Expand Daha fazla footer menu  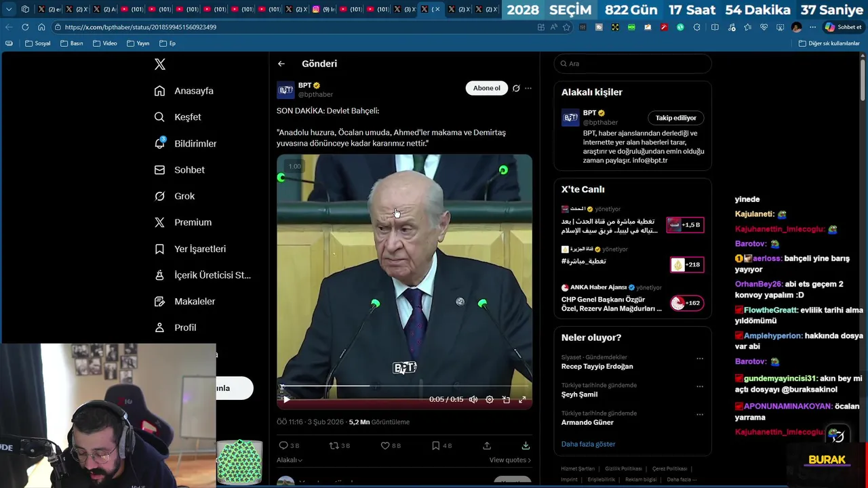click(682, 479)
